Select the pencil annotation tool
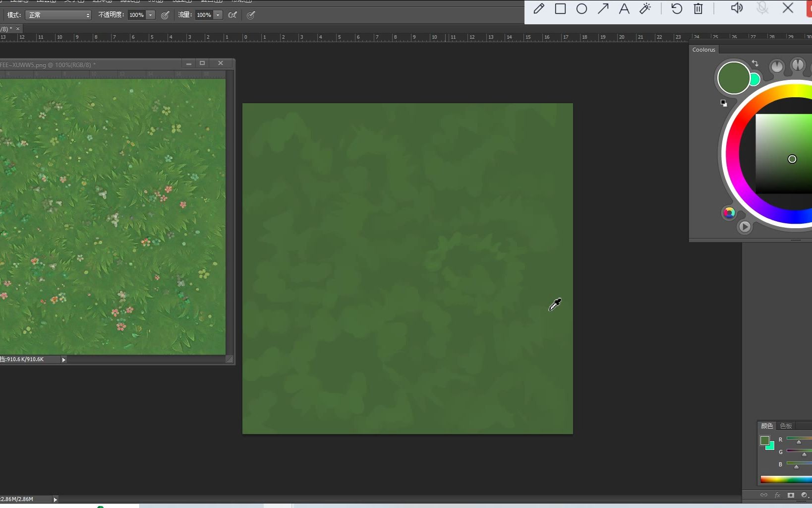Image resolution: width=812 pixels, height=508 pixels. click(x=539, y=8)
